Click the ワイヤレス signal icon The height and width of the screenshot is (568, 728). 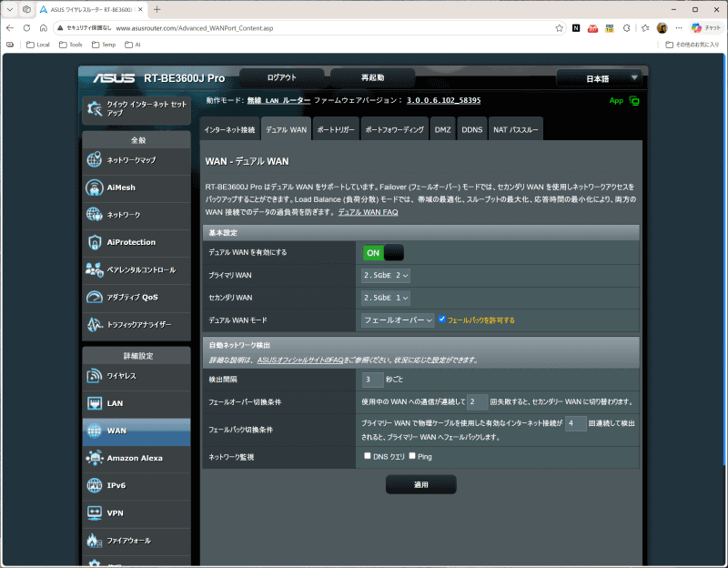pyautogui.click(x=95, y=376)
